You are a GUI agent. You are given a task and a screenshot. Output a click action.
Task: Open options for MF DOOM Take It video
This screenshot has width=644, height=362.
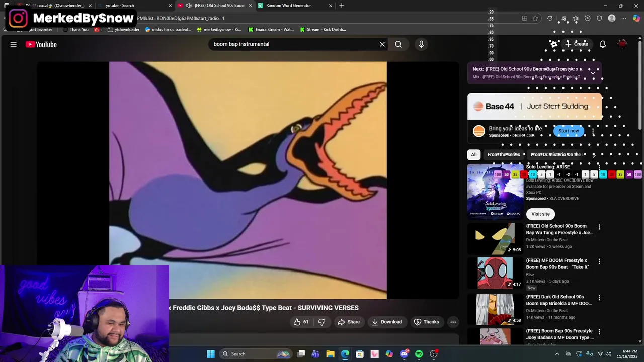[599, 261]
